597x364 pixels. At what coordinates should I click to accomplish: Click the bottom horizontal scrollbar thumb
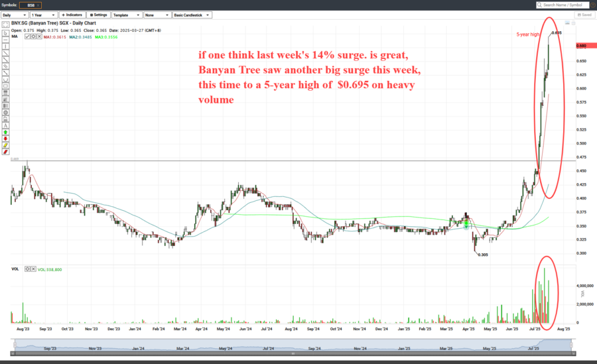(293, 353)
